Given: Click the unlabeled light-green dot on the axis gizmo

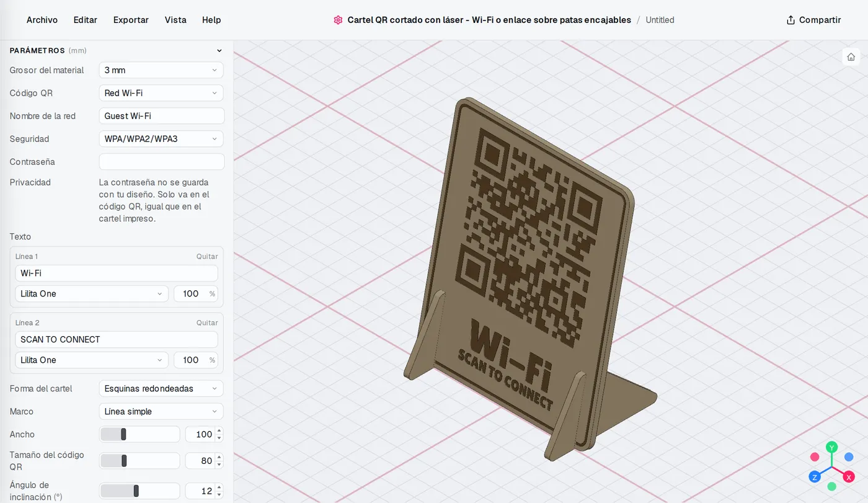Looking at the screenshot, I should coord(832,487).
